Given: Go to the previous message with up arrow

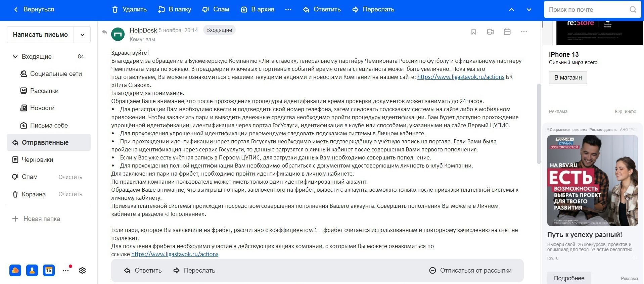Looking at the screenshot, I should point(511,9).
